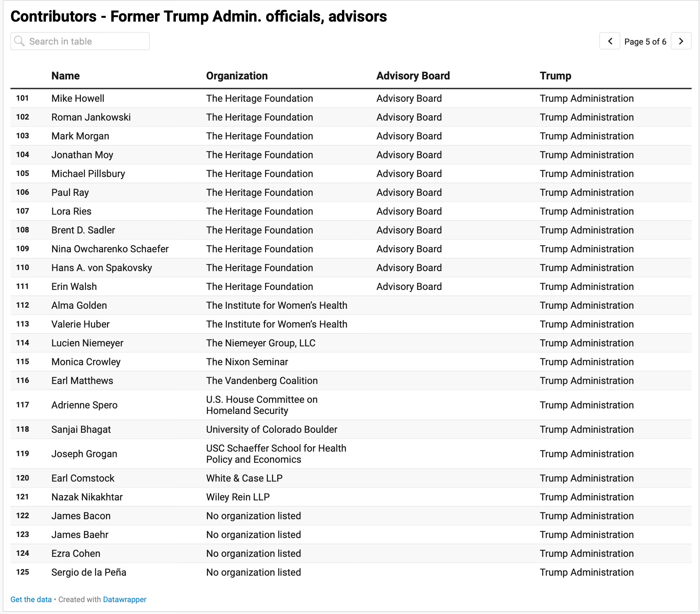
Task: Select the name Sergio de la Peña
Action: 89,572
